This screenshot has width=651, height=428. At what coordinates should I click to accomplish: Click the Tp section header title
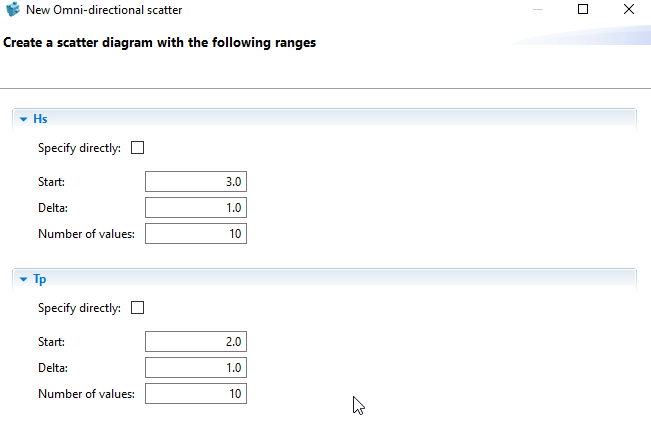click(x=40, y=279)
